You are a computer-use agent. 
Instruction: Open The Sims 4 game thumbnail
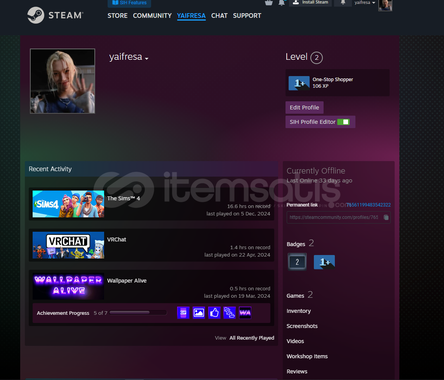pos(68,204)
